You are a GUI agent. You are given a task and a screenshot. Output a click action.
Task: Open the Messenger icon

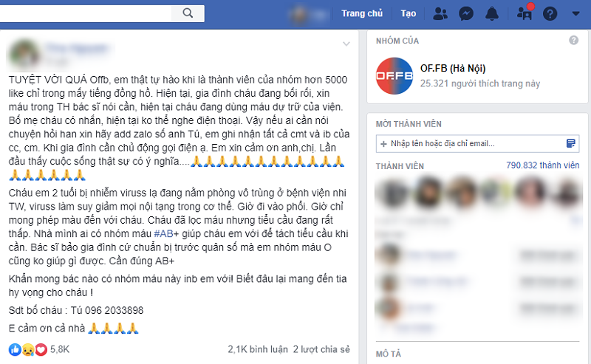click(x=466, y=14)
